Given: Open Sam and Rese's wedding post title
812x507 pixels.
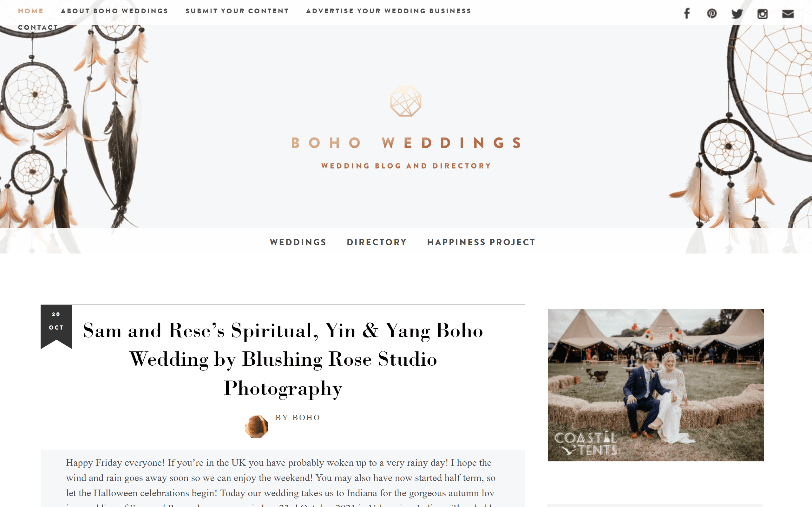Looking at the screenshot, I should coord(283,359).
